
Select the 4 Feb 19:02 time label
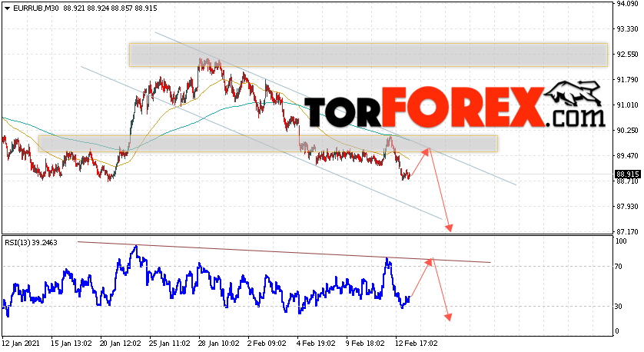[316, 343]
